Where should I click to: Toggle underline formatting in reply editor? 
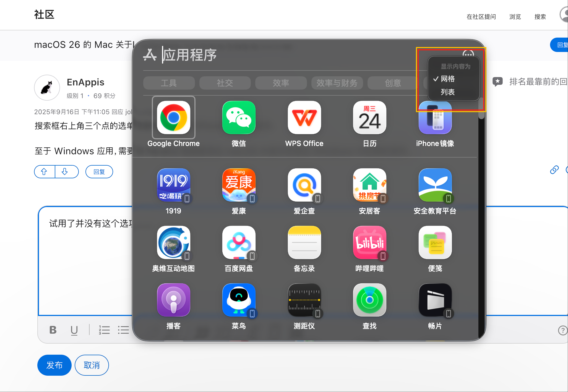[x=74, y=330]
